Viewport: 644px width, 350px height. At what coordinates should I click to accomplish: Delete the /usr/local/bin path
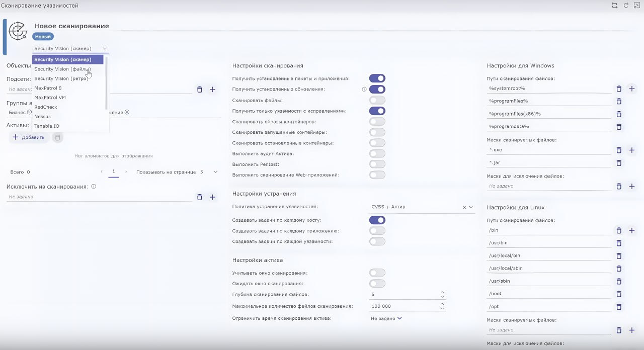coord(619,256)
